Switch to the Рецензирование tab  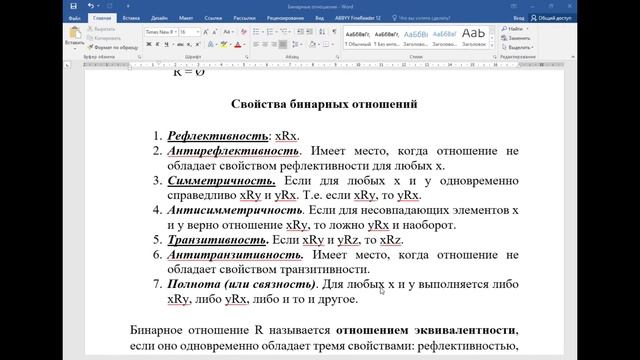285,18
